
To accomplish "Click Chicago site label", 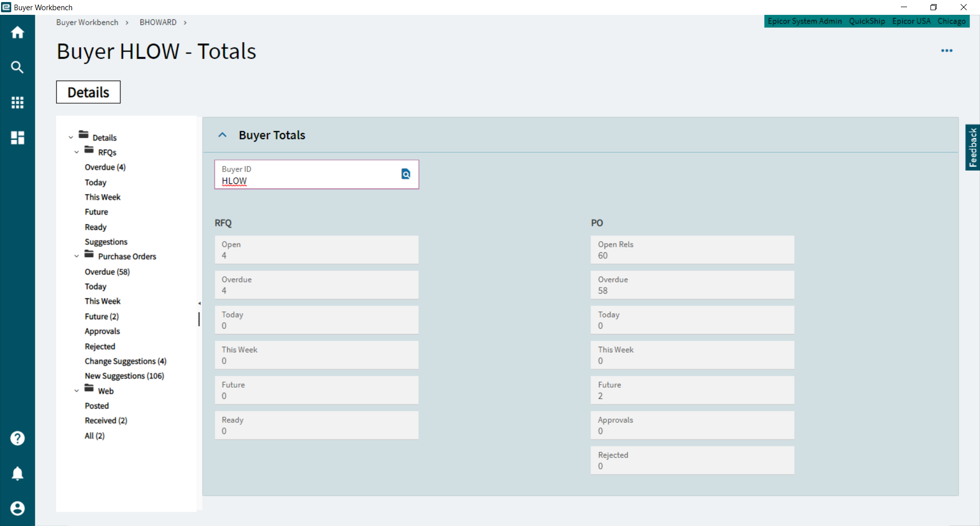I will (x=951, y=21).
